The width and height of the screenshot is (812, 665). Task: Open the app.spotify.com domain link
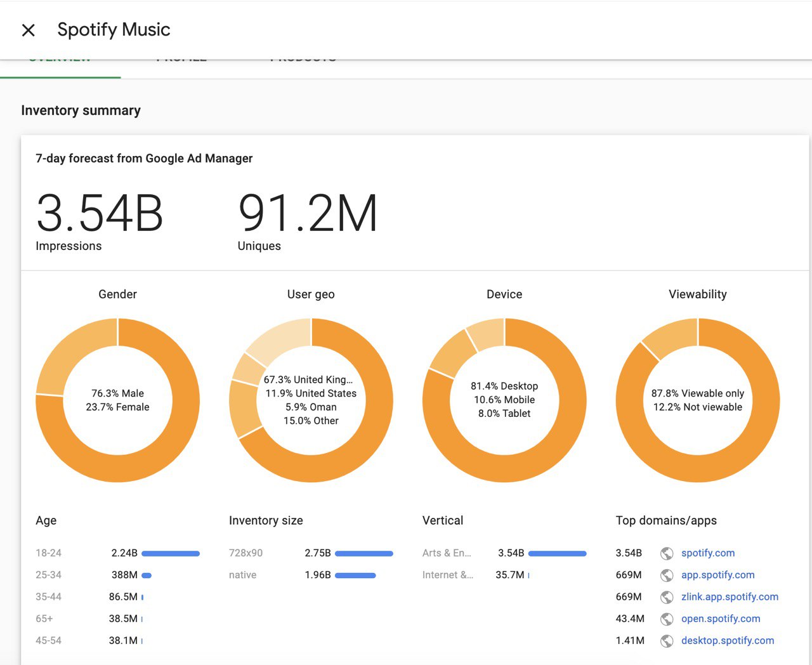(x=718, y=575)
